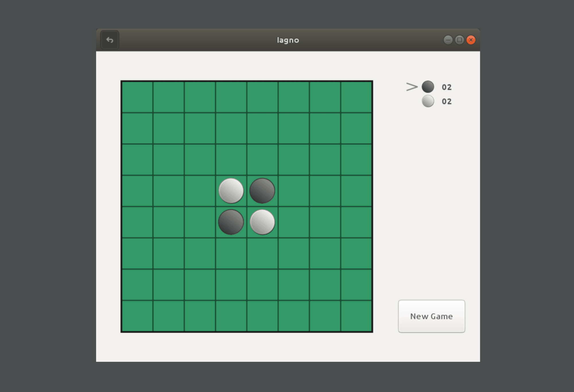Start a New Game

point(431,316)
